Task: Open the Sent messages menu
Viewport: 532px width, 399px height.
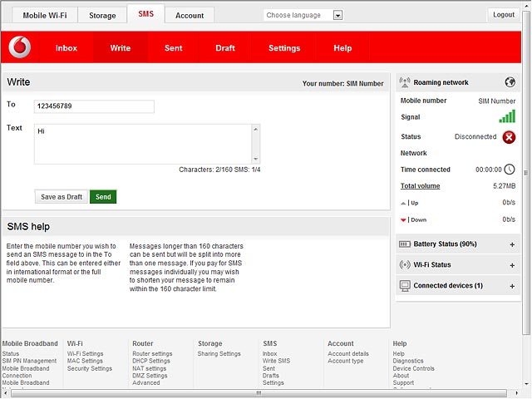Action: tap(174, 48)
